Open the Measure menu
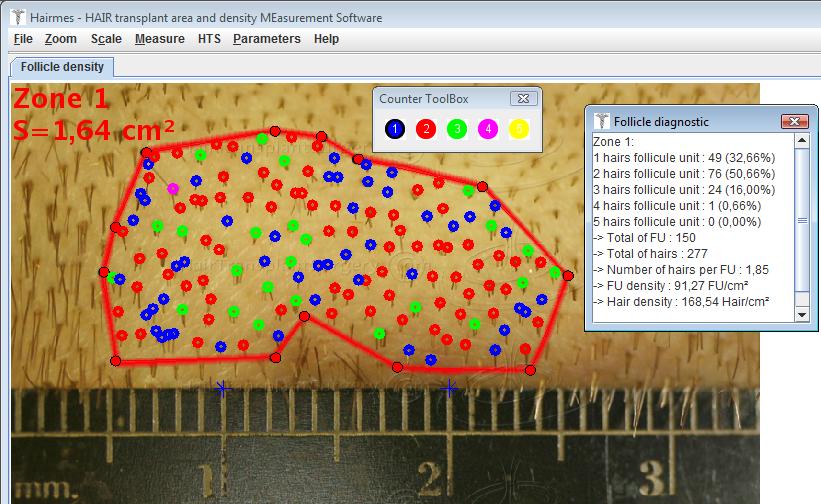The image size is (821, 504). [160, 39]
